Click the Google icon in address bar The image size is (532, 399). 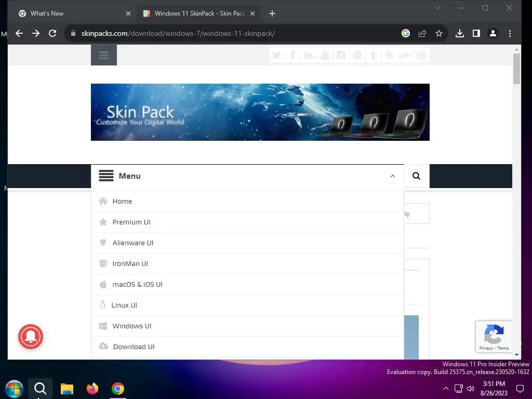point(405,33)
